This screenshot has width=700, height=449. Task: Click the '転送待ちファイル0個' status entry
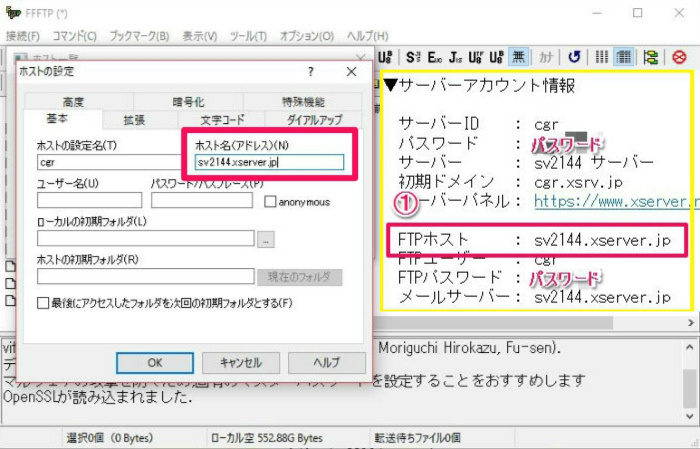coord(417,438)
